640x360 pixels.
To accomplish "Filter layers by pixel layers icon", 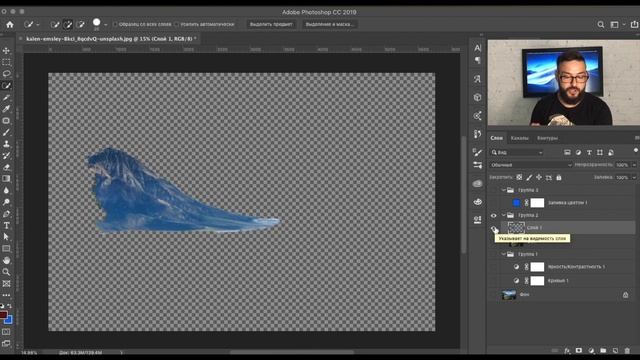I will (x=567, y=152).
